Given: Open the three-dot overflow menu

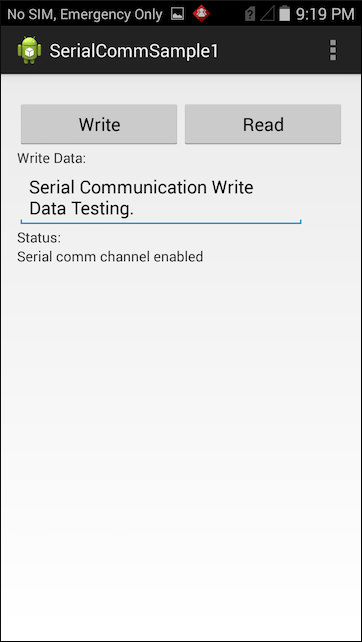Looking at the screenshot, I should (333, 50).
